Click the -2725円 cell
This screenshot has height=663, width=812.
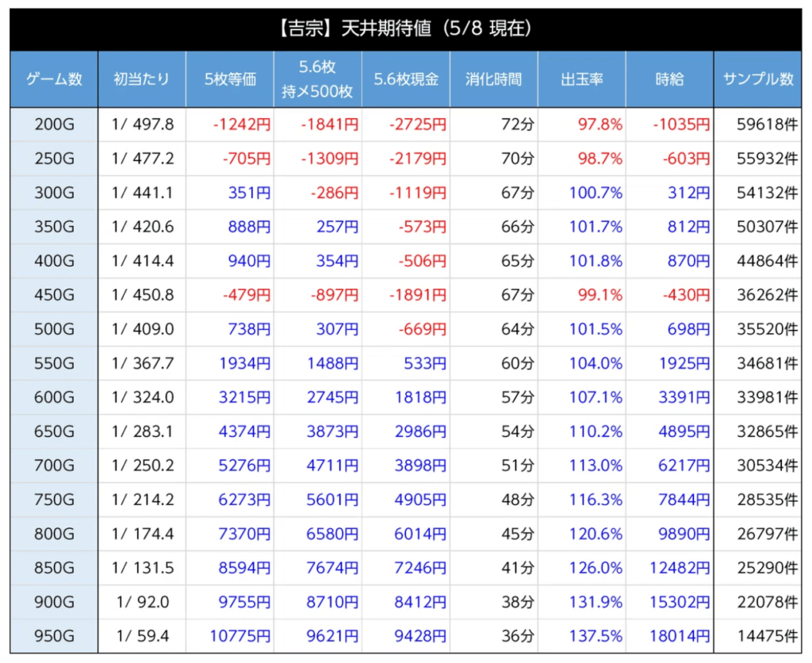[418, 125]
